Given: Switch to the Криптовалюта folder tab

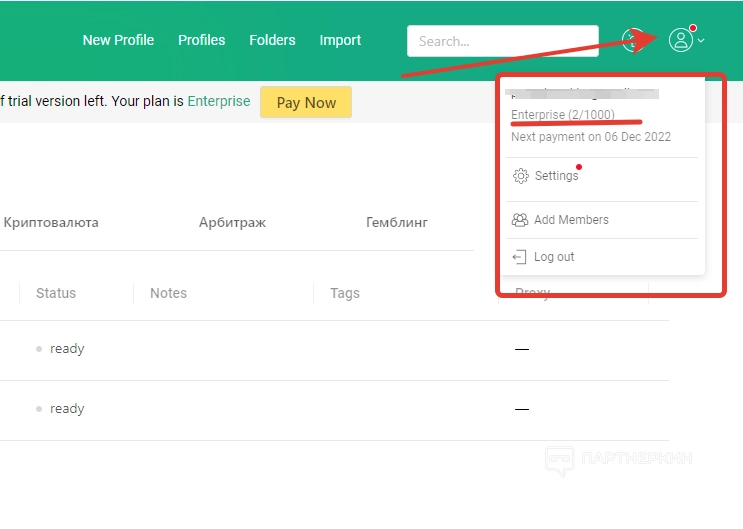Looking at the screenshot, I should point(51,223).
